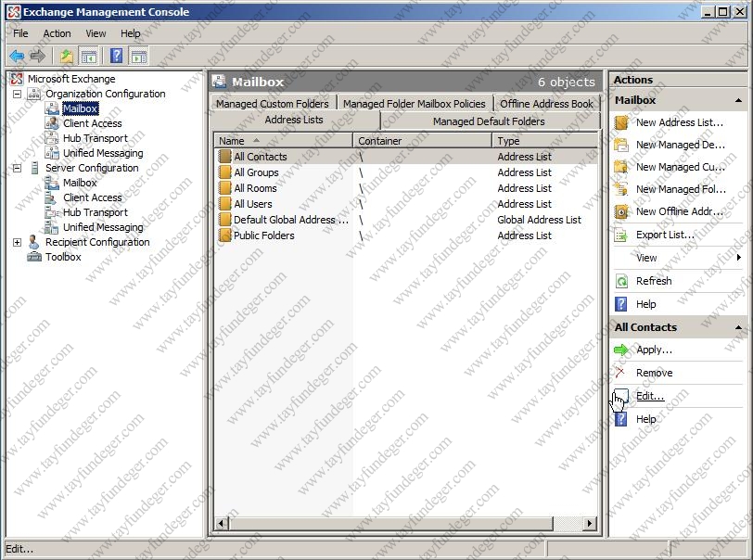
Task: Open the Help menu in menu bar
Action: tap(130, 33)
